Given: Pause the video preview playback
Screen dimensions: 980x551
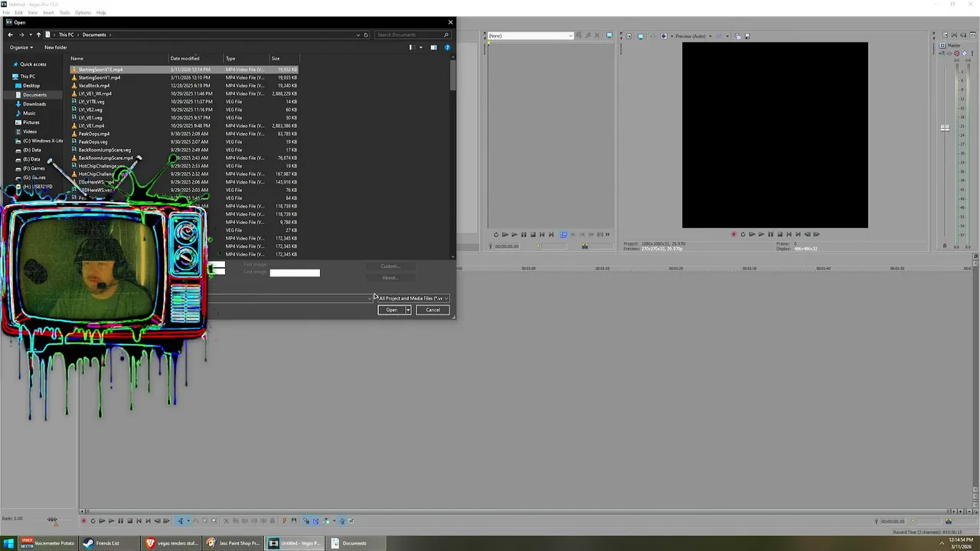Looking at the screenshot, I should pos(770,234).
